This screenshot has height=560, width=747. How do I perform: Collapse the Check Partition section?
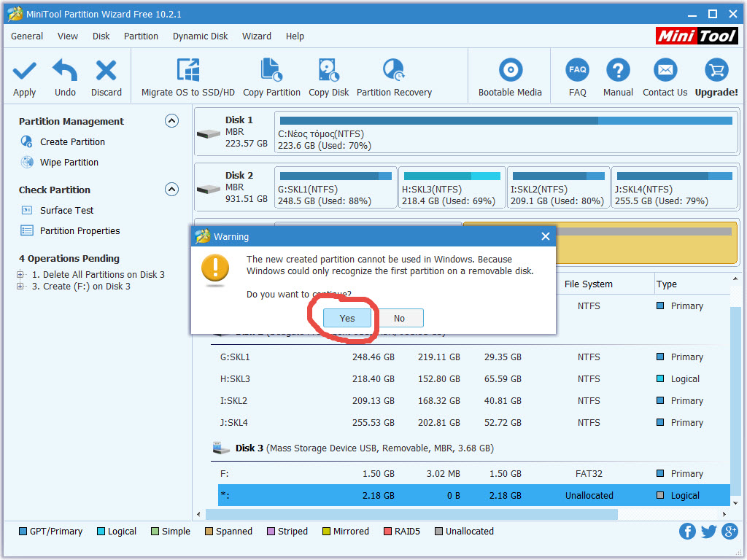pyautogui.click(x=171, y=190)
